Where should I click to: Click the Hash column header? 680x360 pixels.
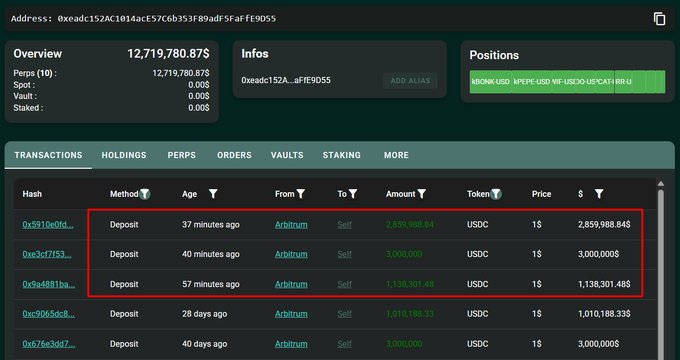[32, 194]
